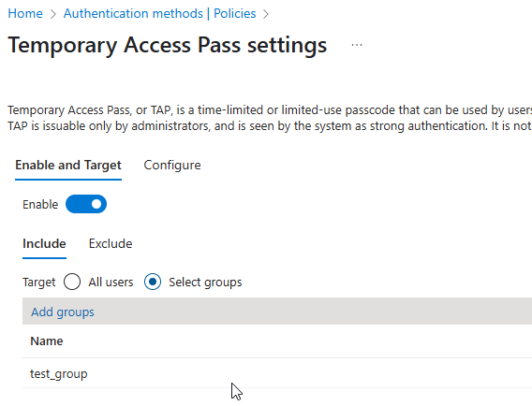Go to the Home breadcrumb link

click(x=25, y=13)
